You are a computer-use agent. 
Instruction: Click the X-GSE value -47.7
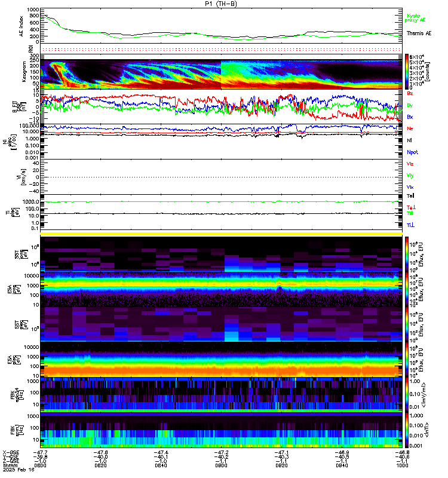click(40, 453)
